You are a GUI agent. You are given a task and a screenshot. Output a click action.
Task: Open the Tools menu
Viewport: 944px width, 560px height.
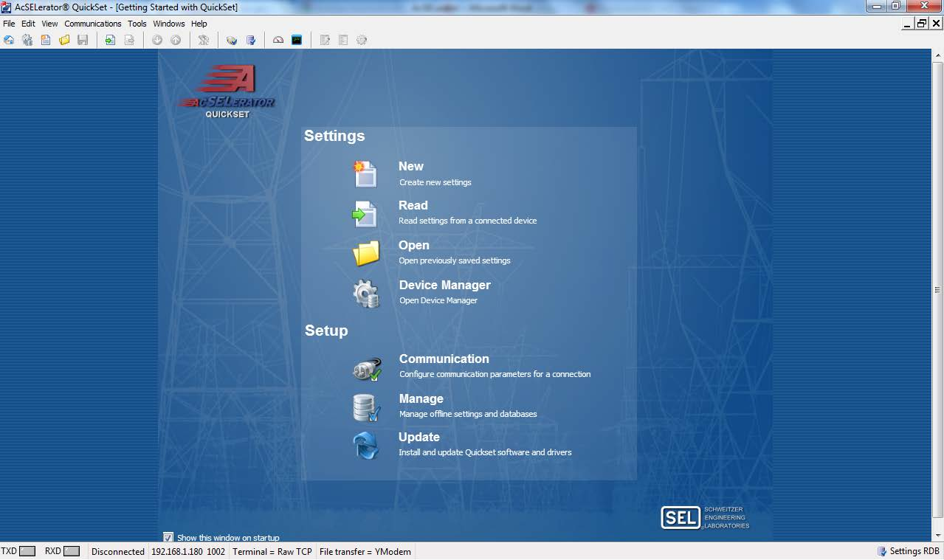(137, 24)
